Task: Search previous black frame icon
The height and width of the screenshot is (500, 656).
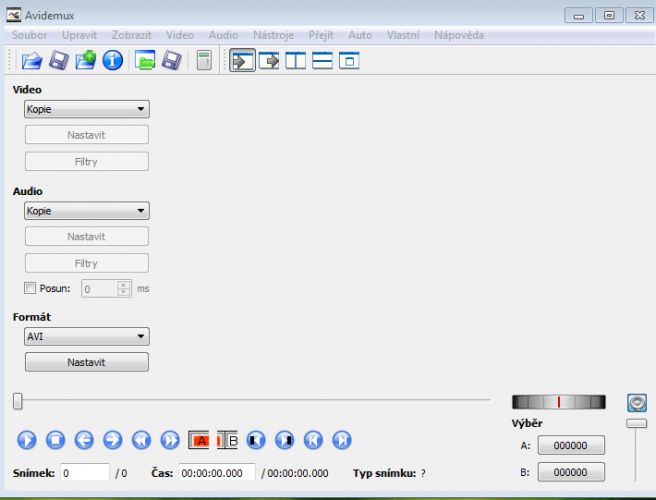Action: pyautogui.click(x=256, y=440)
